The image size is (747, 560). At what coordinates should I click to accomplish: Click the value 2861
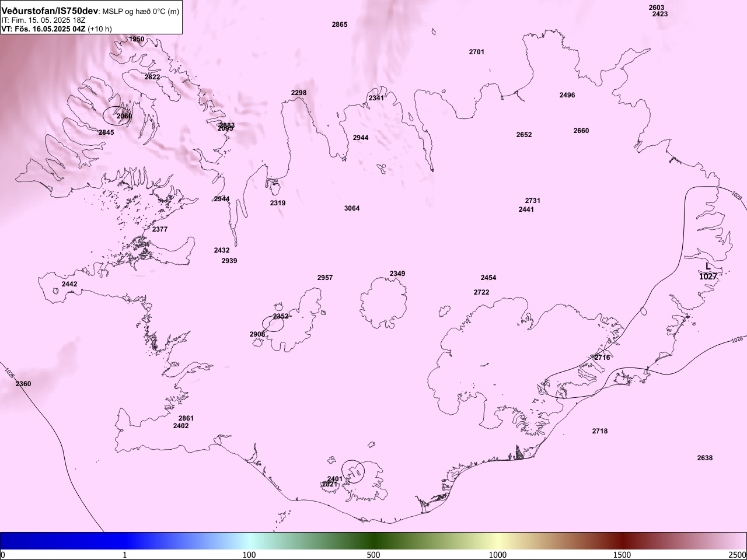pyautogui.click(x=186, y=418)
